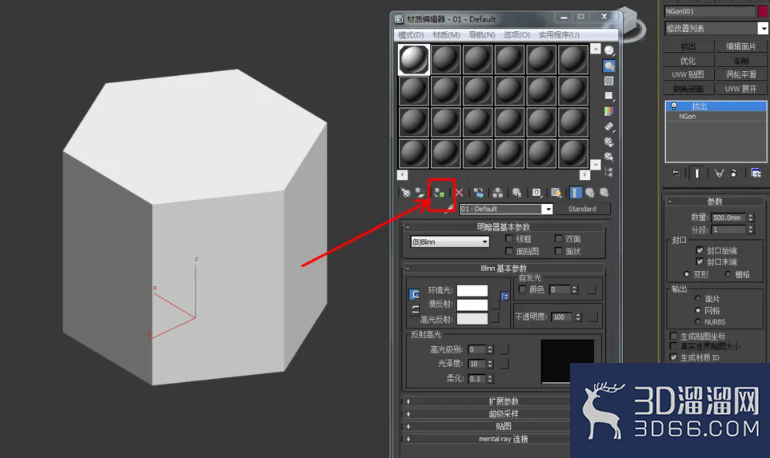This screenshot has width=770, height=458.
Task: Click material editor Options icon
Action: tap(609, 142)
